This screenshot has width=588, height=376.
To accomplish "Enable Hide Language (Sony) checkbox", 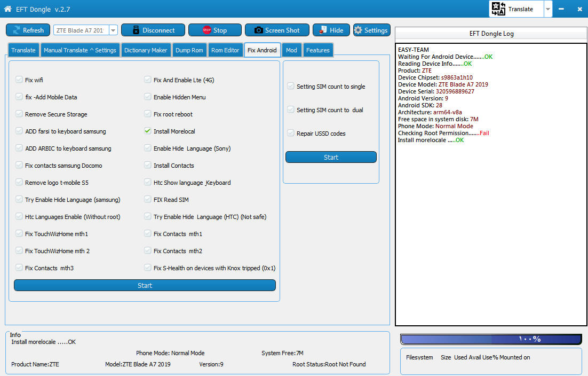I will pyautogui.click(x=148, y=148).
